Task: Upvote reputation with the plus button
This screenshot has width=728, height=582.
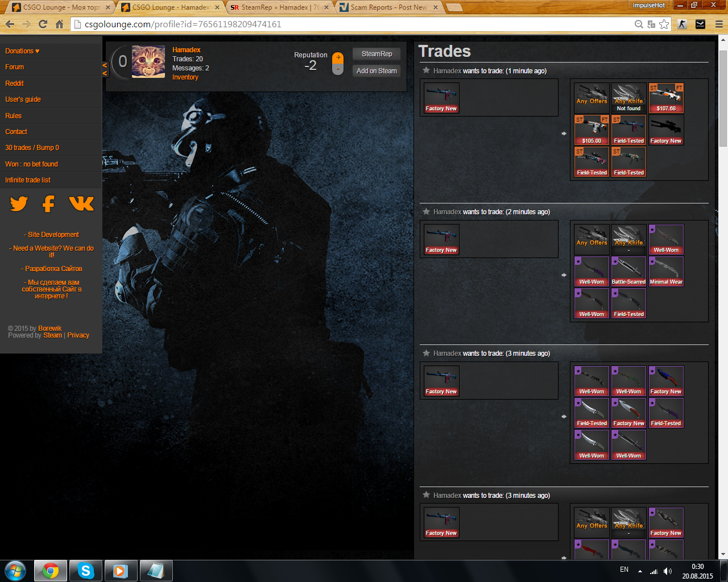Action: [x=338, y=57]
